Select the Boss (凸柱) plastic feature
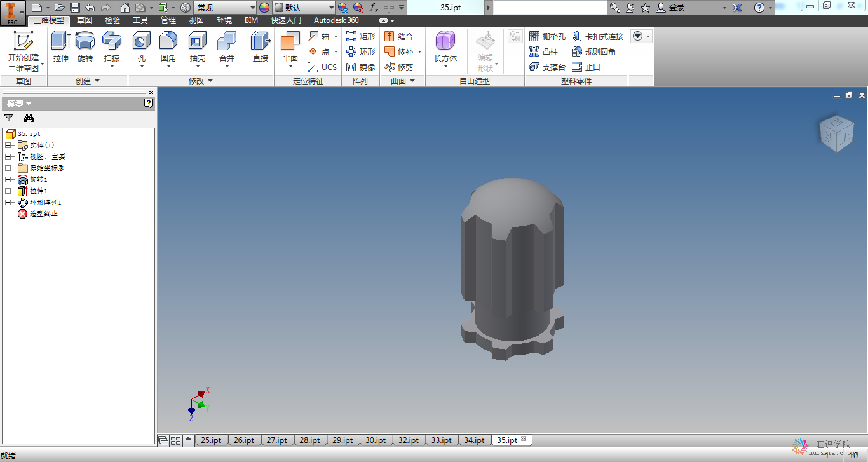 [543, 51]
